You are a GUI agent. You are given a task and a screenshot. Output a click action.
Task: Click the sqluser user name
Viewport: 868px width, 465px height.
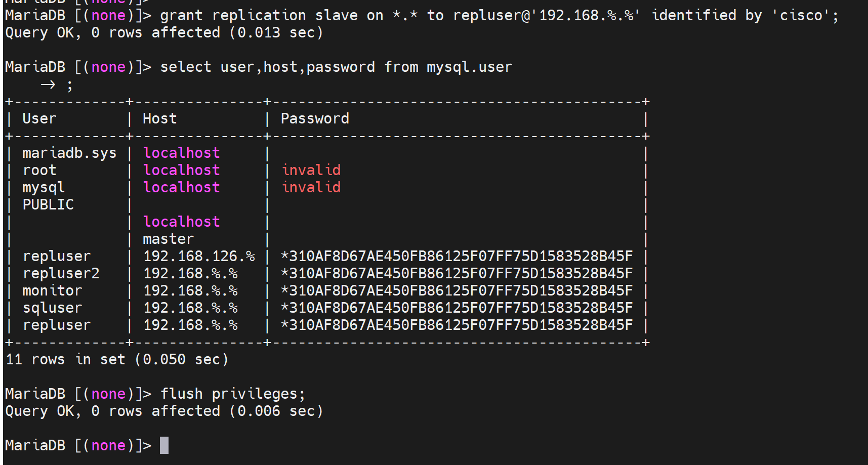pyautogui.click(x=52, y=308)
